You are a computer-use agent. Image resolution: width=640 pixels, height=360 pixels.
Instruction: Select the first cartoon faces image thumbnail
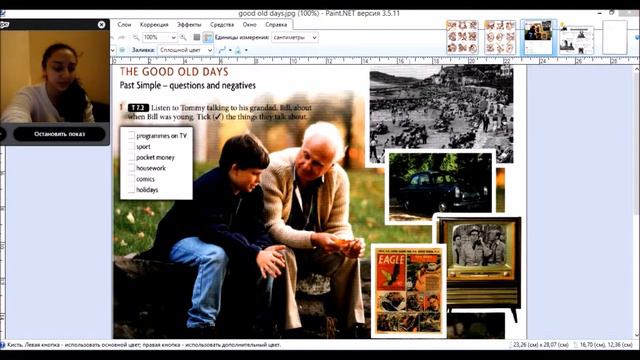click(462, 38)
